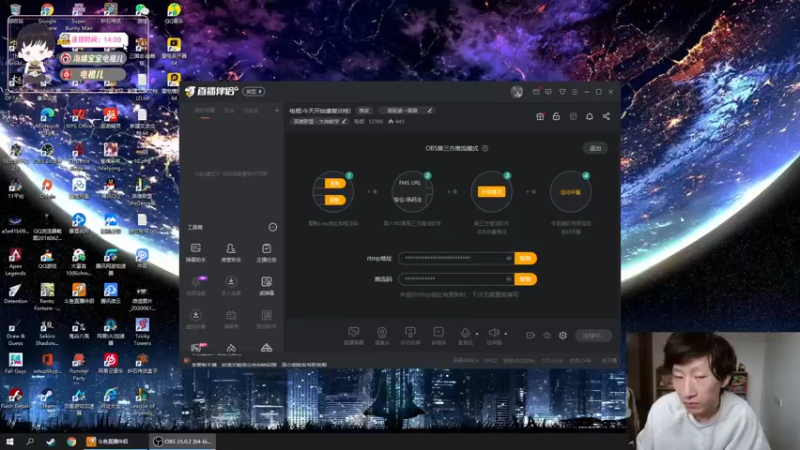Expand toolbox with the circle more button

coord(273,227)
